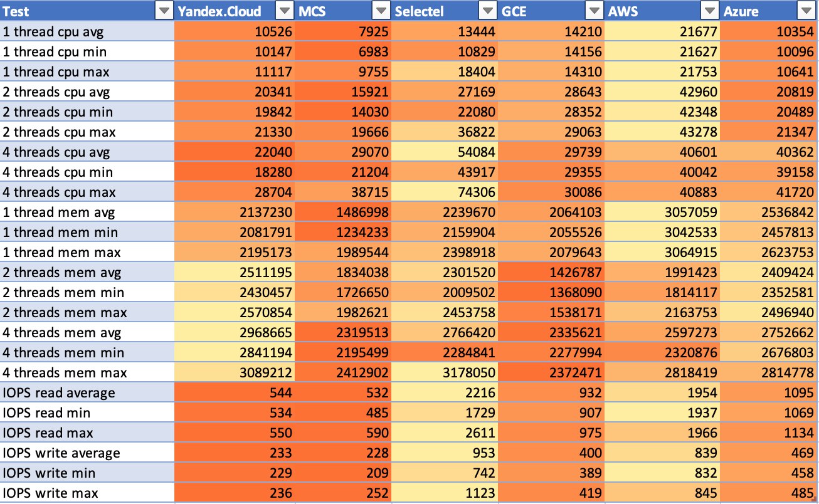Select the cell containing 10354

pyautogui.click(x=769, y=32)
